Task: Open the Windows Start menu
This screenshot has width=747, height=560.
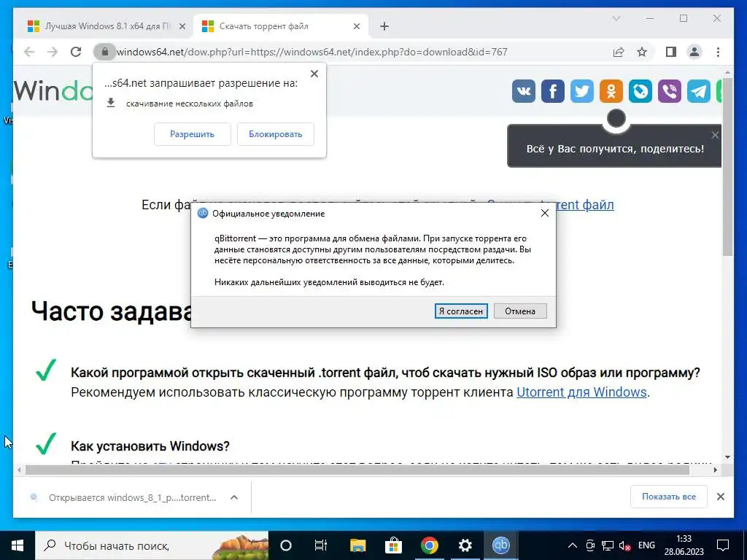Action: pyautogui.click(x=18, y=545)
